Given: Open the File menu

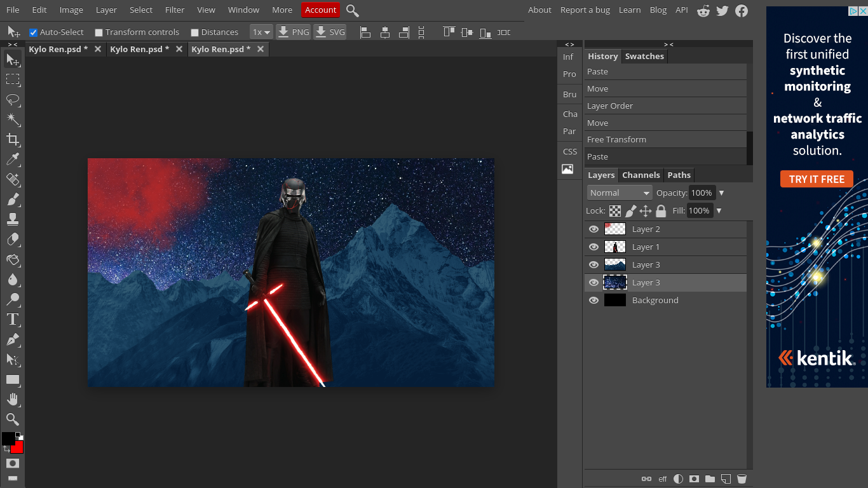Looking at the screenshot, I should [13, 10].
